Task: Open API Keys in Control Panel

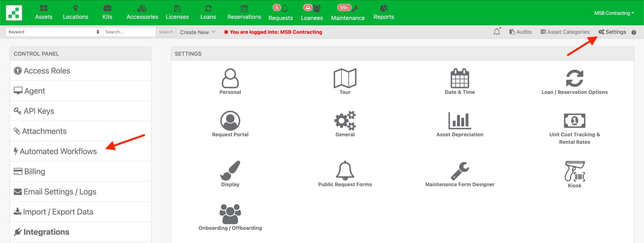Action: (x=80, y=111)
